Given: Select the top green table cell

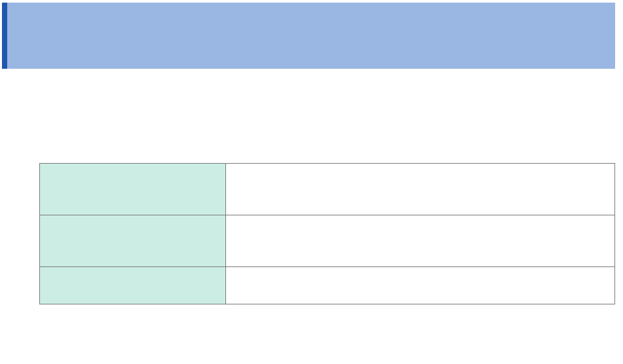Looking at the screenshot, I should point(132,189).
